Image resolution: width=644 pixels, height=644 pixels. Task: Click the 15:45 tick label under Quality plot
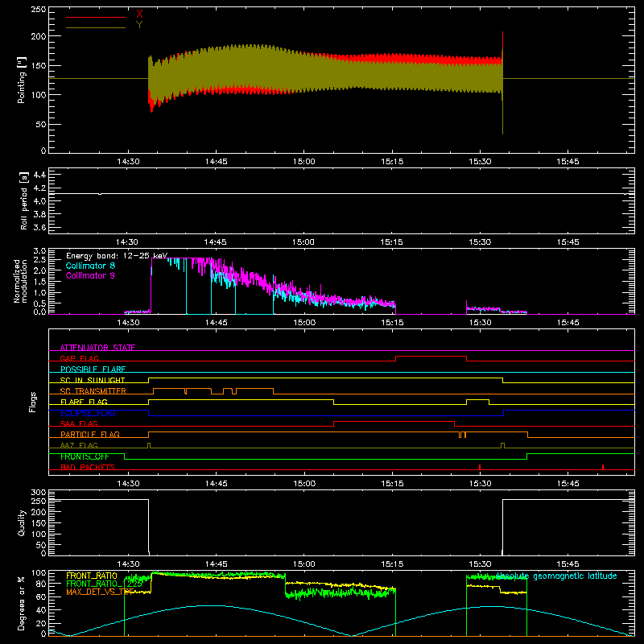tap(568, 564)
